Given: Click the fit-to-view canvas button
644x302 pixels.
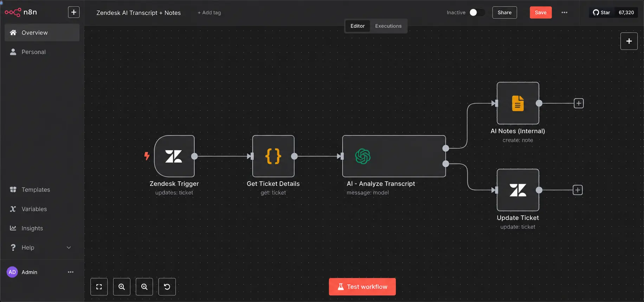Looking at the screenshot, I should pyautogui.click(x=99, y=287).
